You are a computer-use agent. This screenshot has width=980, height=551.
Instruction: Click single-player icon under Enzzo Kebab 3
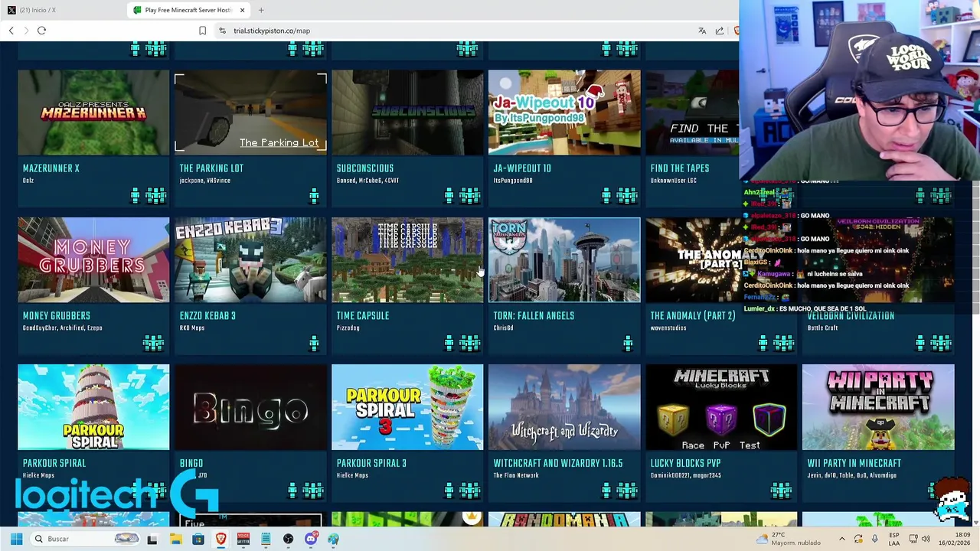314,344
